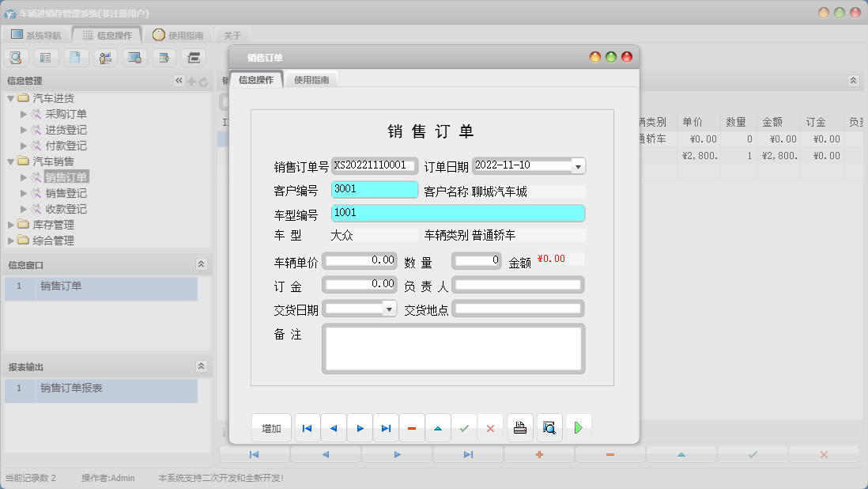Switch to the 使用指南 tab in the dialog
The height and width of the screenshot is (489, 868).
point(311,79)
